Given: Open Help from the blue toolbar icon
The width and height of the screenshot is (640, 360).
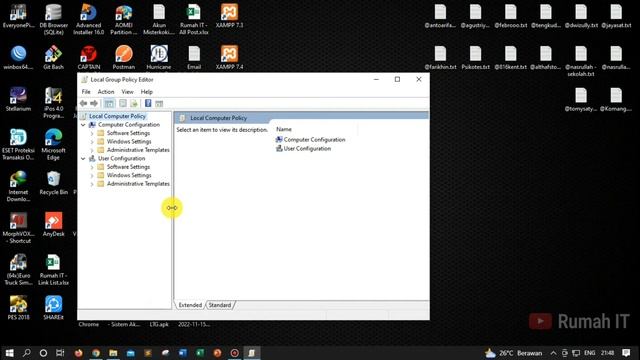Looking at the screenshot, I should [148, 104].
